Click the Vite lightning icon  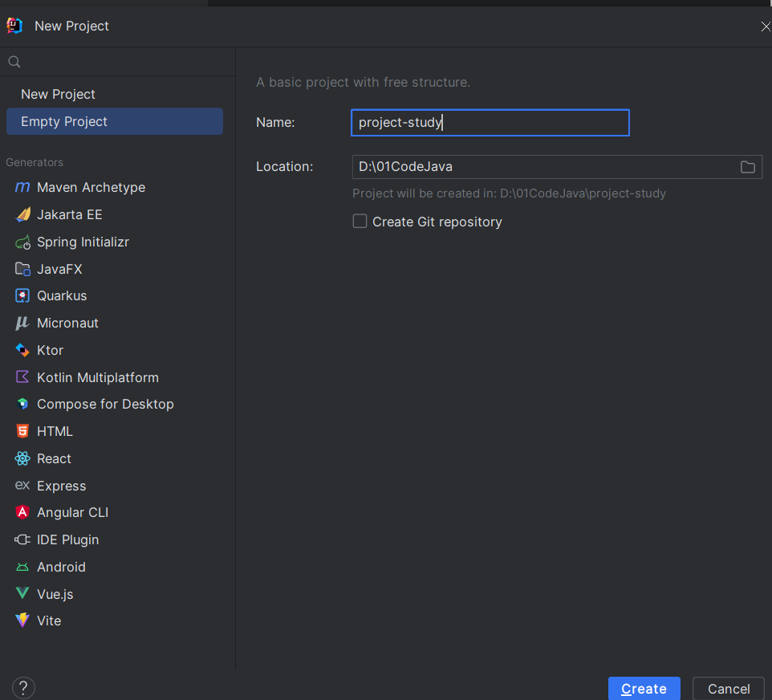[22, 621]
